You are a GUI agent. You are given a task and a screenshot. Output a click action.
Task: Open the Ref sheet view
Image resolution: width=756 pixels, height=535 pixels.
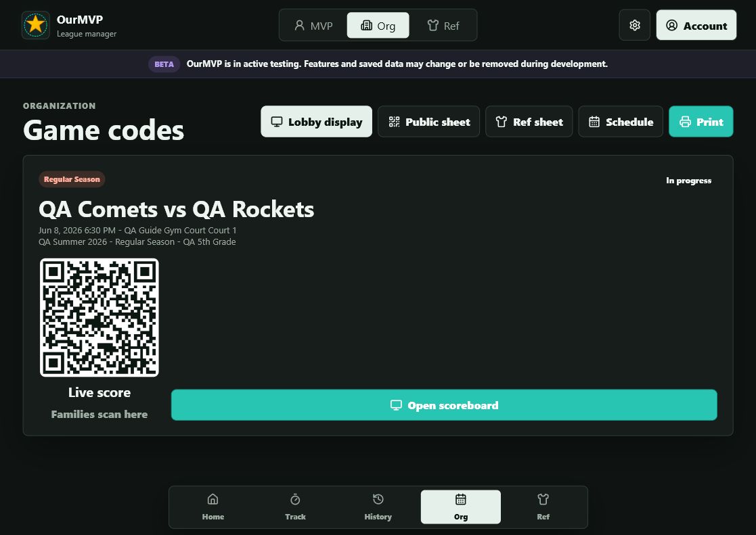coord(529,122)
